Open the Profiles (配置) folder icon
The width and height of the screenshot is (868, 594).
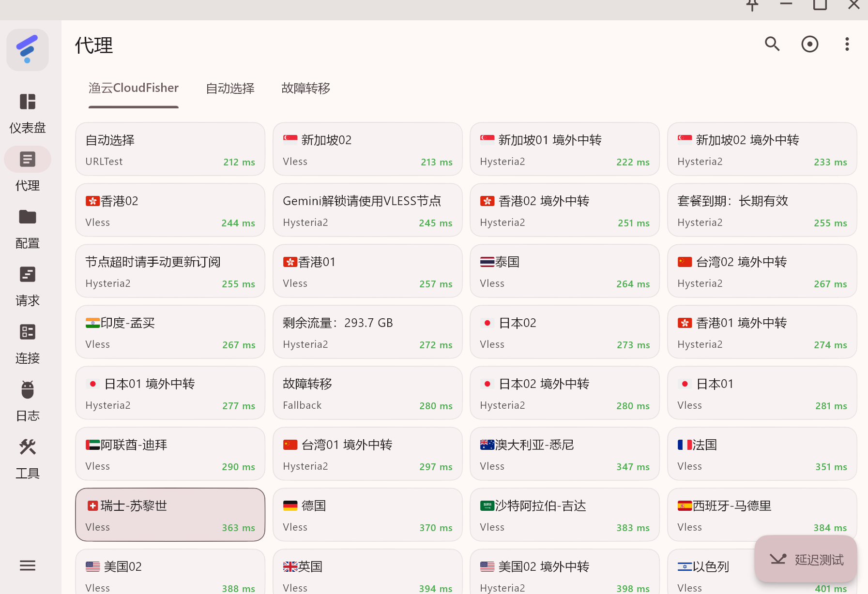[28, 217]
